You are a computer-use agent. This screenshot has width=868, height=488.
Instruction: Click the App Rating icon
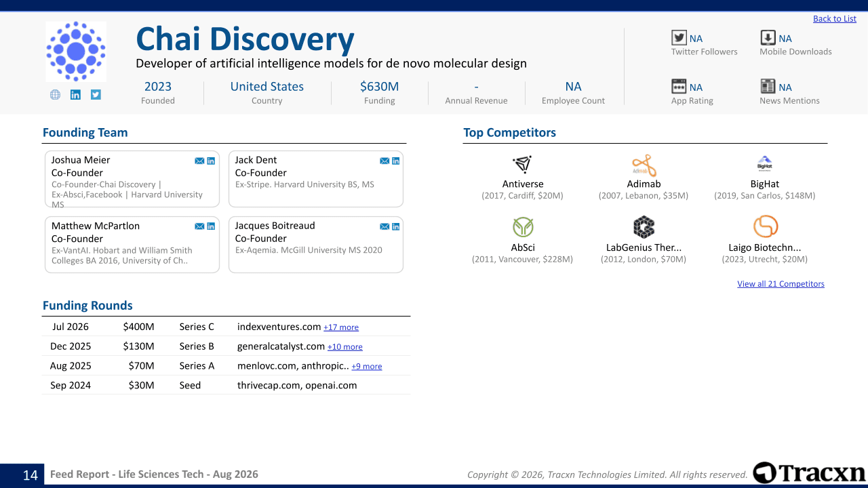tap(679, 86)
